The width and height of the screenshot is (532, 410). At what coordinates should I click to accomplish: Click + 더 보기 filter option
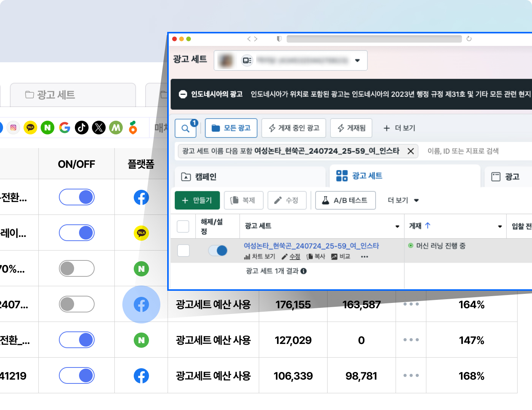399,128
